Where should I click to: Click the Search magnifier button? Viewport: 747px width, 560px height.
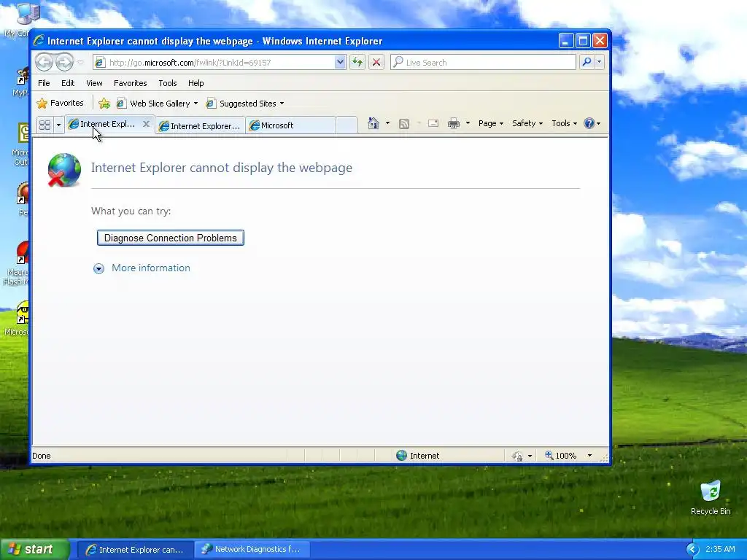587,62
